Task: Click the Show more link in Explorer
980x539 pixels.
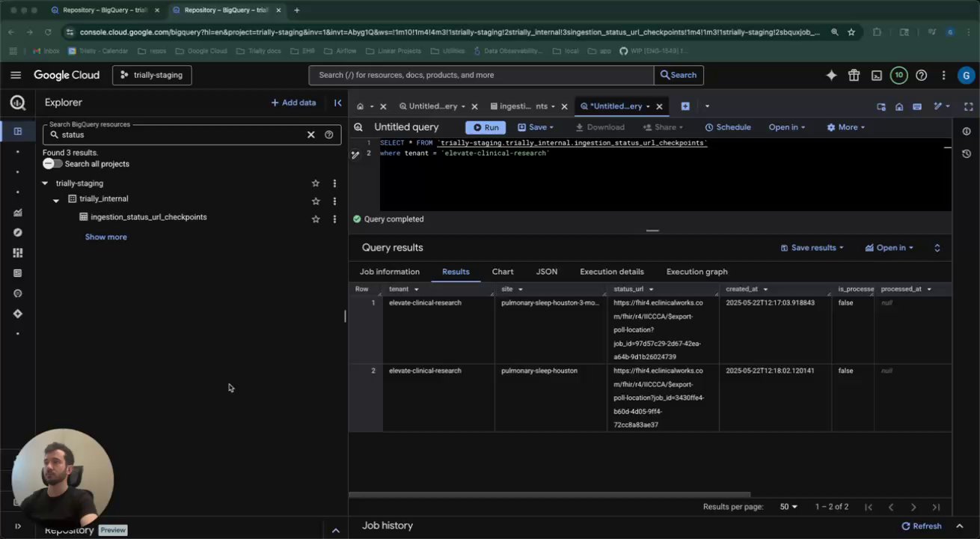Action: (106, 237)
